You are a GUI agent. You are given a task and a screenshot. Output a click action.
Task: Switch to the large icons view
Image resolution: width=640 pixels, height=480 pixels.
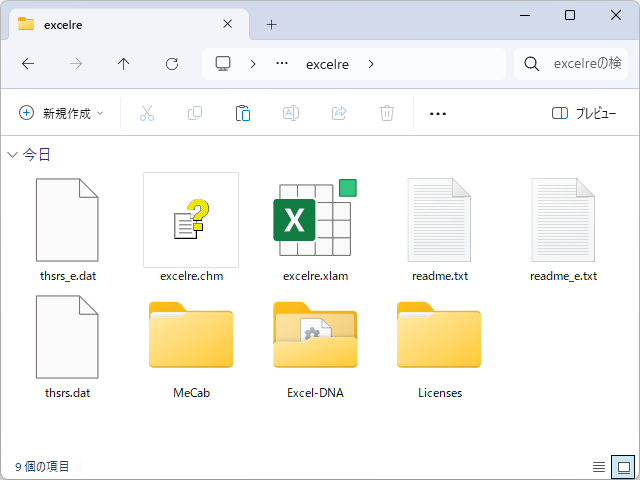624,467
